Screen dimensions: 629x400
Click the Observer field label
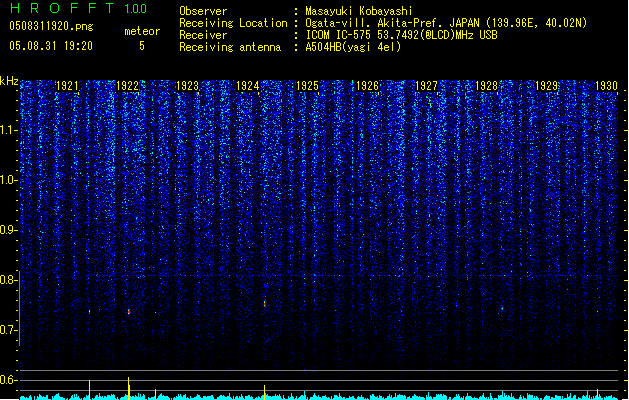203,11
